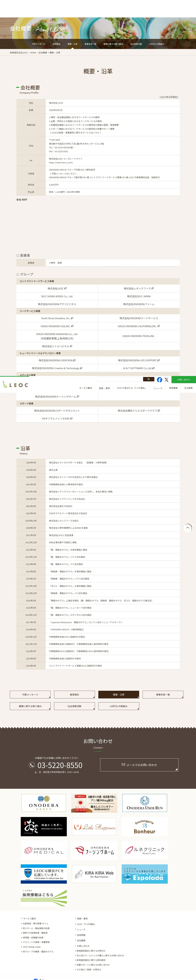The width and height of the screenshot is (196, 980).
Task: Focus the site search input field
Action: tap(119, 379)
